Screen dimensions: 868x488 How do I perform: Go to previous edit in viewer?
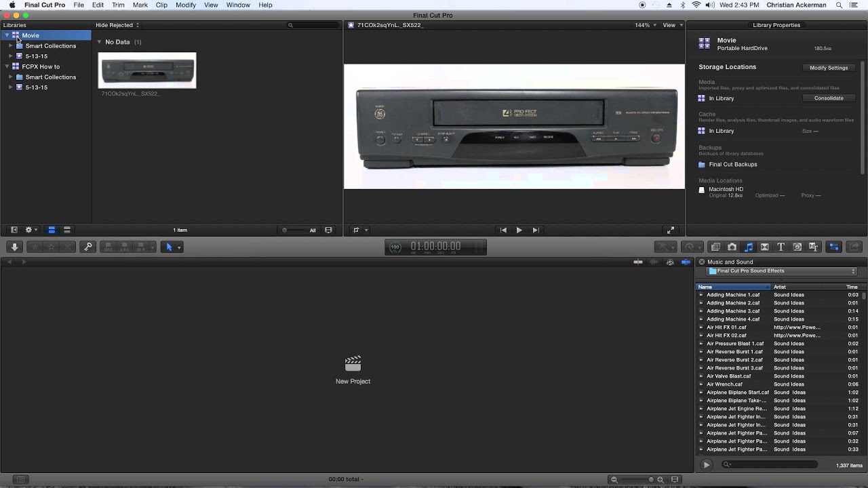[503, 230]
